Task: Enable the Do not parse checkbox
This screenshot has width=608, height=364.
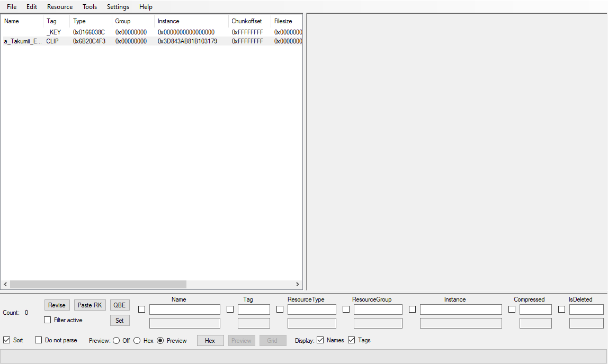Action: click(39, 340)
